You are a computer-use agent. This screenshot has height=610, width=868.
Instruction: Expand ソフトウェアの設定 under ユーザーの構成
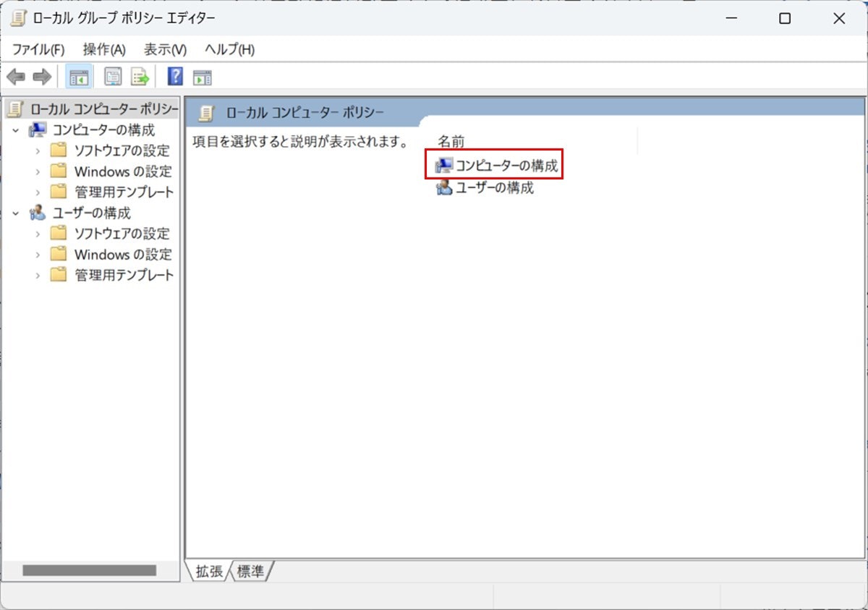point(38,233)
